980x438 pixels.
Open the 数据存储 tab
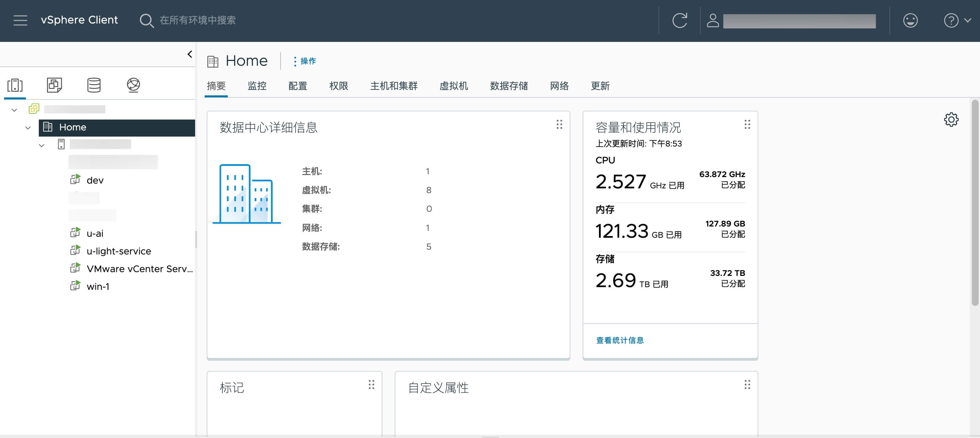point(509,86)
